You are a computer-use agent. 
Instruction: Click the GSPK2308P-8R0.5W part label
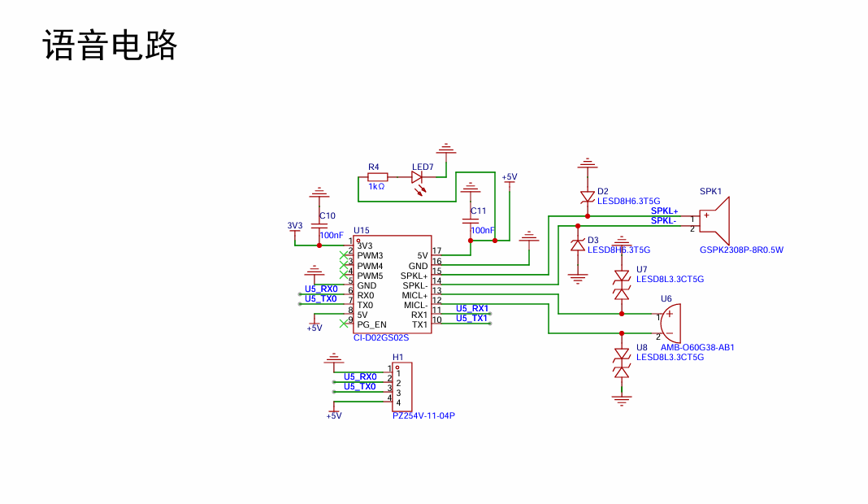click(741, 250)
